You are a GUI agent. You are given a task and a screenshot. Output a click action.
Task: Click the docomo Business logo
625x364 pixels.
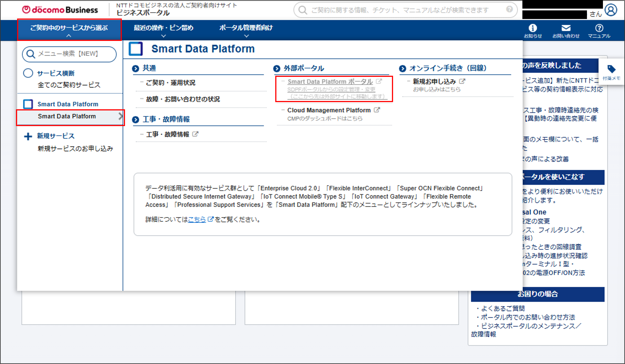60,10
